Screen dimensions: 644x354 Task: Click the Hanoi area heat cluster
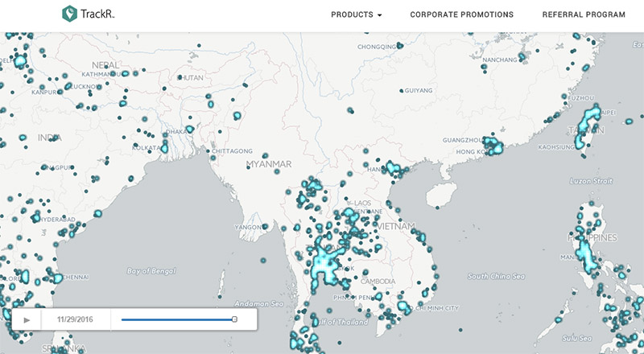(393, 168)
